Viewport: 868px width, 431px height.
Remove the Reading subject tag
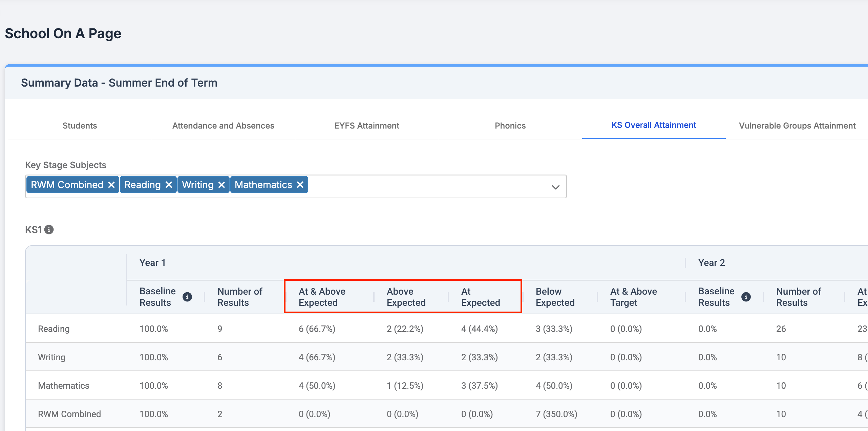point(169,185)
